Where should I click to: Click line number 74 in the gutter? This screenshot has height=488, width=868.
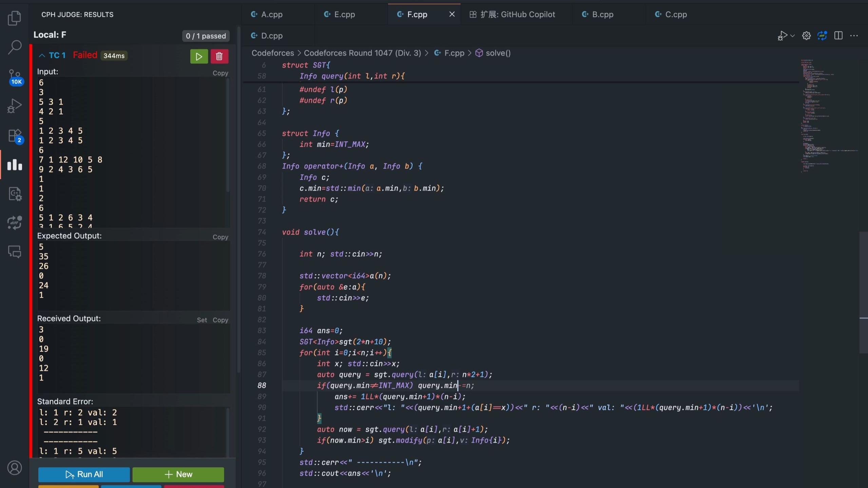pyautogui.click(x=262, y=232)
